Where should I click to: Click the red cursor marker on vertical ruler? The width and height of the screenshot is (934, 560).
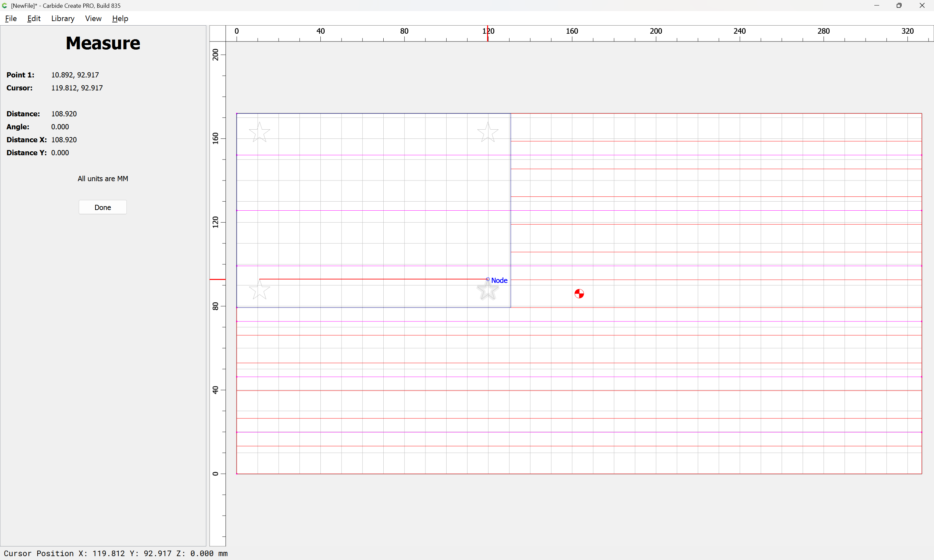click(x=218, y=279)
